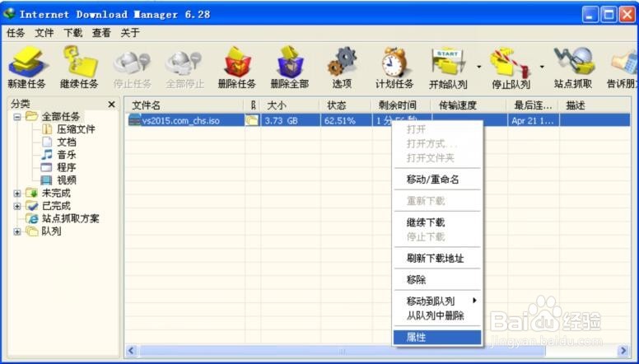Click the 62.51% status cell
This screenshot has width=639, height=364.
[x=346, y=120]
